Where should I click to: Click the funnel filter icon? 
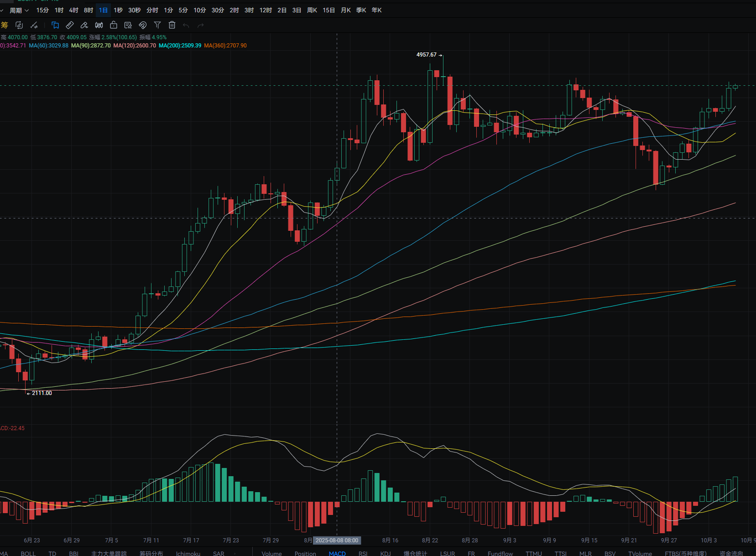point(157,25)
